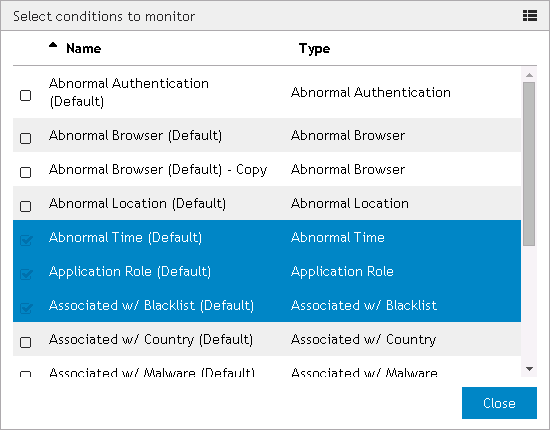Check the Abnormal Authentication (Default) checkbox

(x=26, y=95)
